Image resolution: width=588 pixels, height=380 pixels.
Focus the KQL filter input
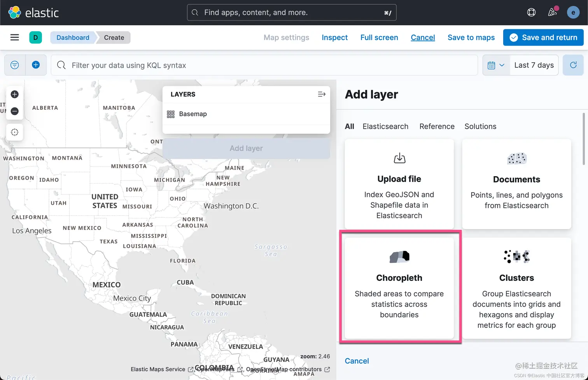(x=264, y=65)
